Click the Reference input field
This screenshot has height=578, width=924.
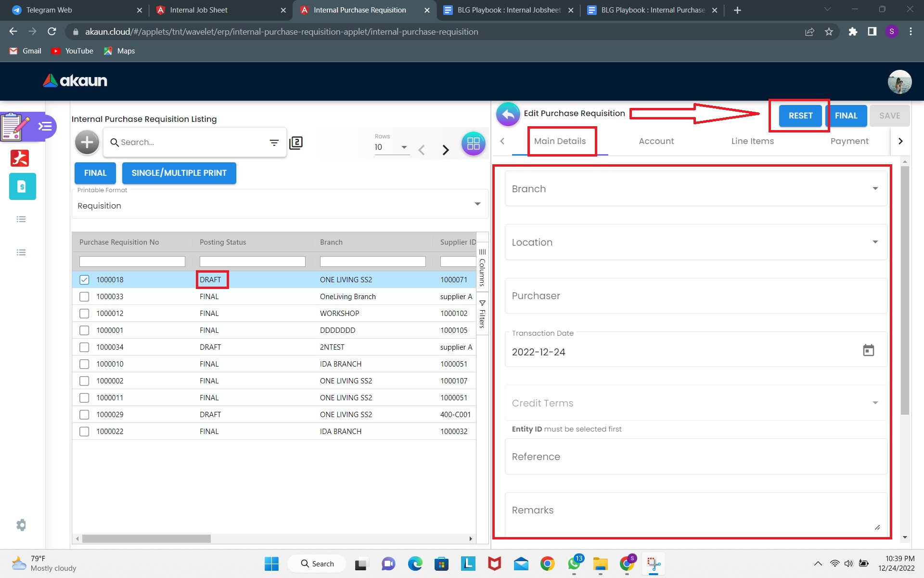click(695, 457)
